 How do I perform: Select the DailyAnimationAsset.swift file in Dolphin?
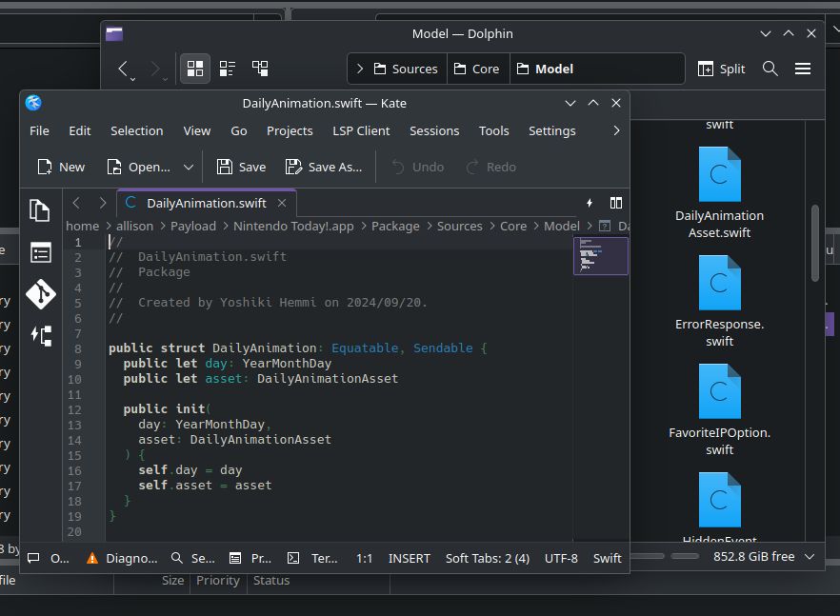point(719,193)
